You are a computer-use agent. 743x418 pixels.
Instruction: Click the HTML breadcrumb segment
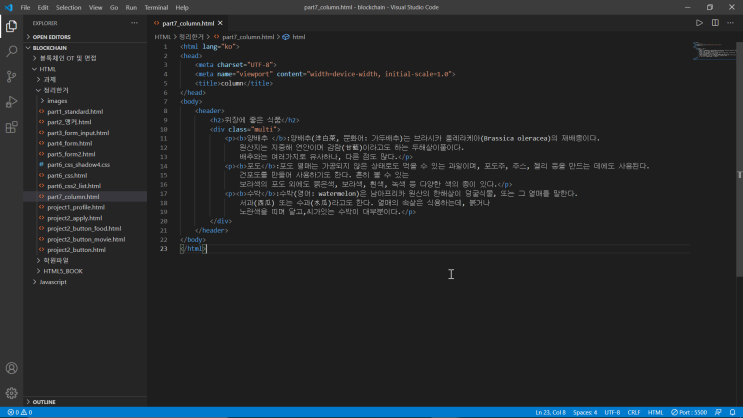coord(162,37)
